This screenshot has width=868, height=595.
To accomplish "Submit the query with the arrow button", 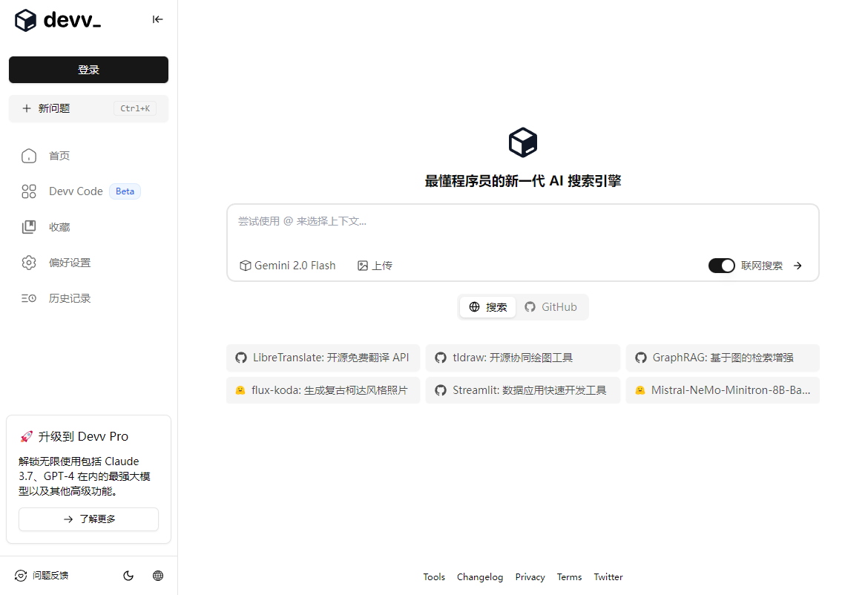I will pyautogui.click(x=798, y=266).
